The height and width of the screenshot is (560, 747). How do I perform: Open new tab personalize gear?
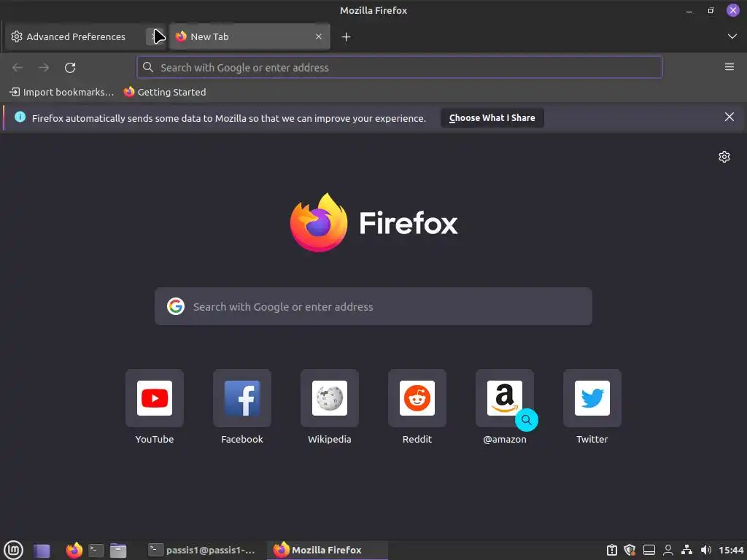click(x=724, y=157)
